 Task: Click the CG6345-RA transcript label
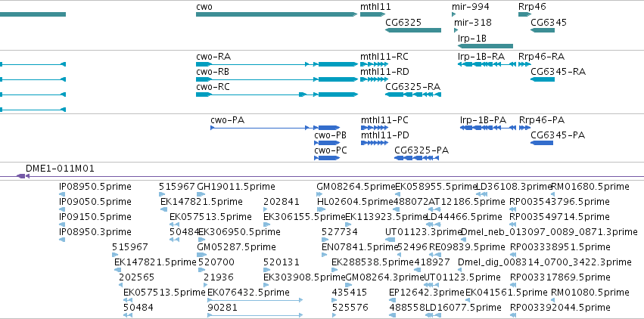click(x=558, y=72)
